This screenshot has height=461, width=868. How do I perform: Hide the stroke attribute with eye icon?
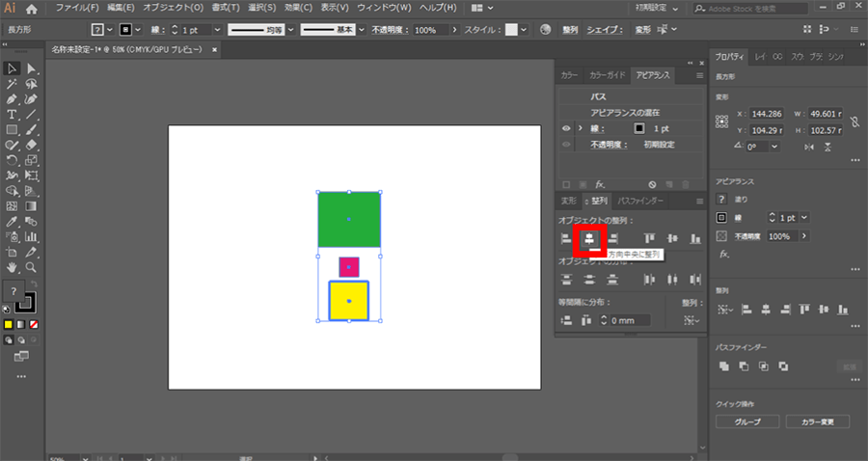(x=566, y=128)
